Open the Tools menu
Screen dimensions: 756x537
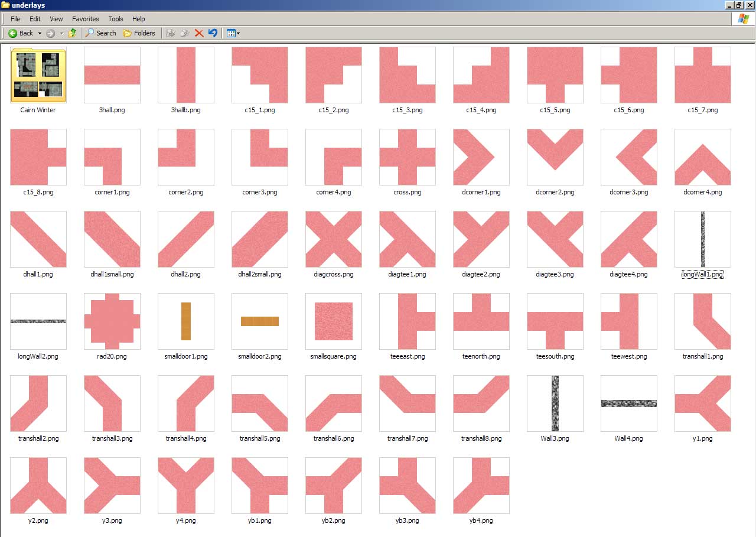116,19
